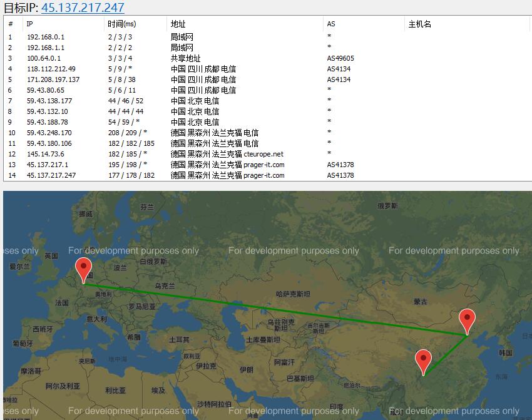
Task: Click AS4134 in hop 5 row
Action: (339, 79)
